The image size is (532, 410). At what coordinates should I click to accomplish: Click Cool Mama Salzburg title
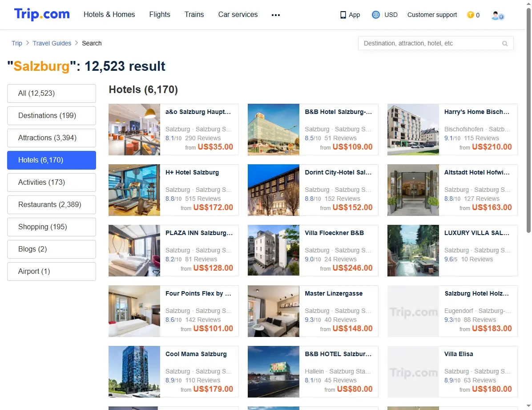click(196, 353)
